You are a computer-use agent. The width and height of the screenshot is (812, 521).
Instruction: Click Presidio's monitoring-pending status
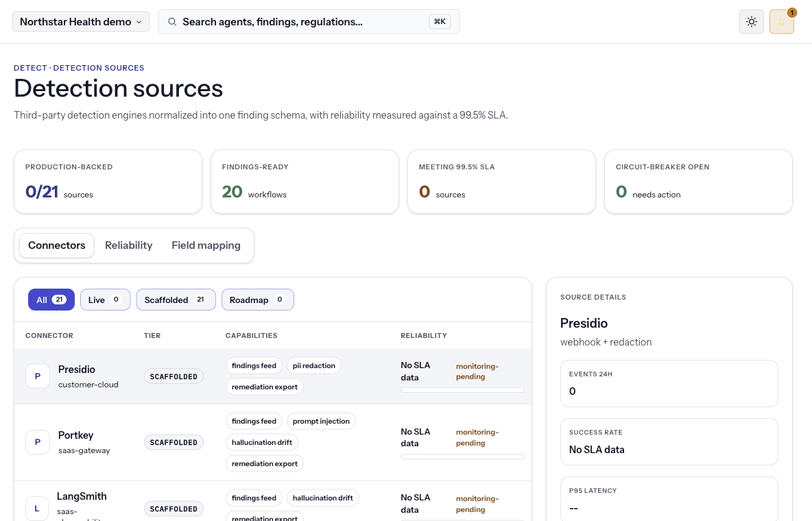[x=477, y=372]
